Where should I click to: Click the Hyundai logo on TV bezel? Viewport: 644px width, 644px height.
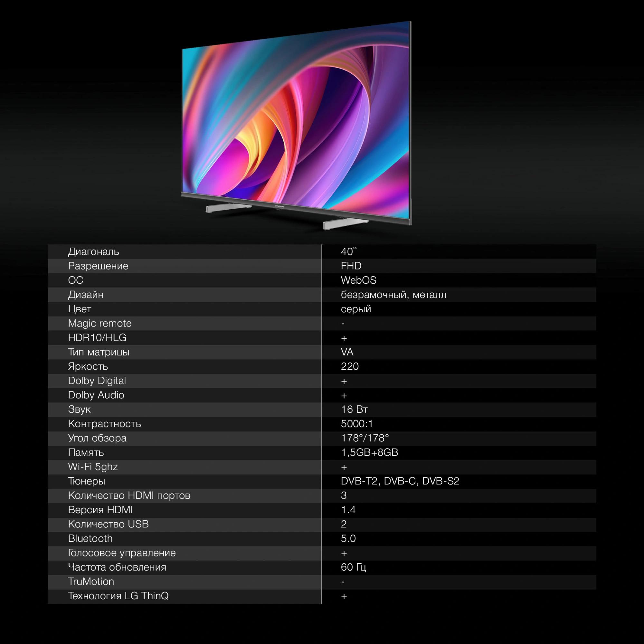[279, 206]
